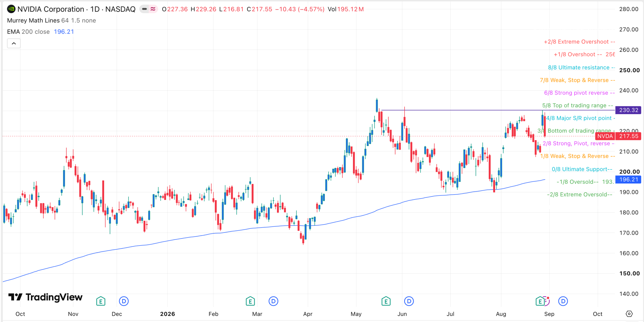
Task: Click the 2/8 Strong, Pivot, reverse label
Action: coord(579,144)
